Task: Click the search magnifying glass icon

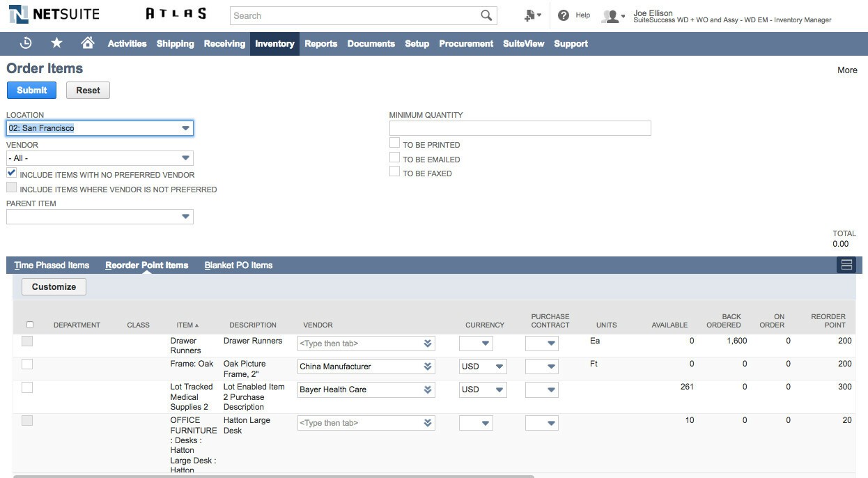Action: (x=487, y=15)
